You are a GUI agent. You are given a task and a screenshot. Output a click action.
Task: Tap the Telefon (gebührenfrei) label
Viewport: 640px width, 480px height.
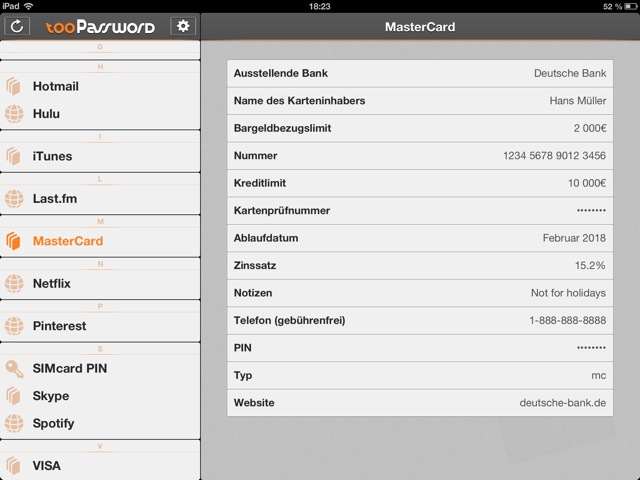289,320
